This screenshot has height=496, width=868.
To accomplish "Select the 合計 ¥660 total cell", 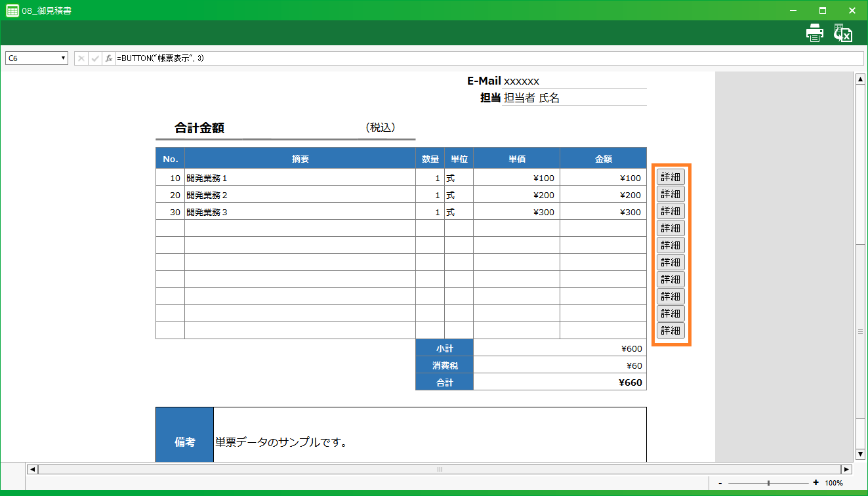I will [x=560, y=382].
